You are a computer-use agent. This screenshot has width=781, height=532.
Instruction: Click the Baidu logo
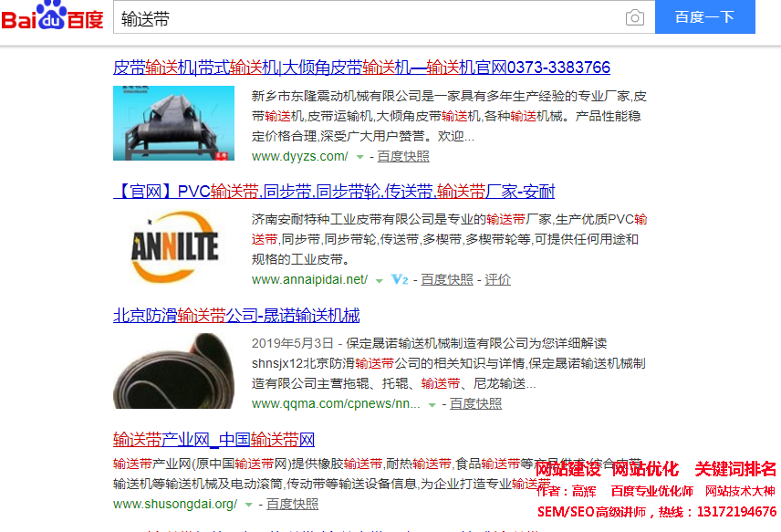tap(53, 17)
